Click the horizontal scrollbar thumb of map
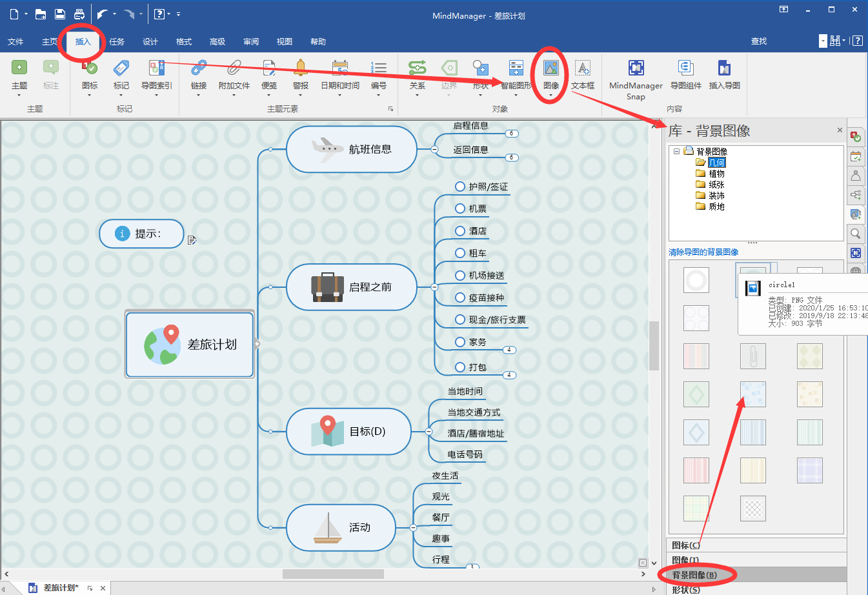The image size is (868, 595). [x=333, y=574]
